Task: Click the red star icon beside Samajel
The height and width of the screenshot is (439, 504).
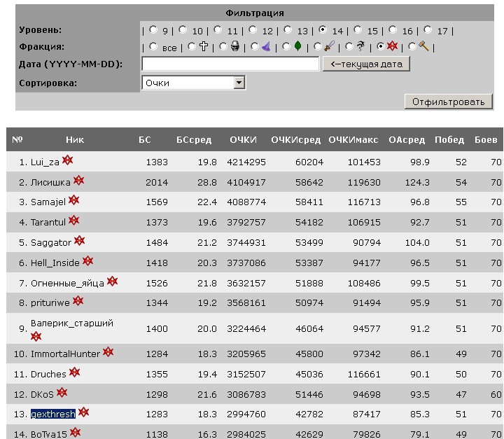Action: [x=74, y=200]
